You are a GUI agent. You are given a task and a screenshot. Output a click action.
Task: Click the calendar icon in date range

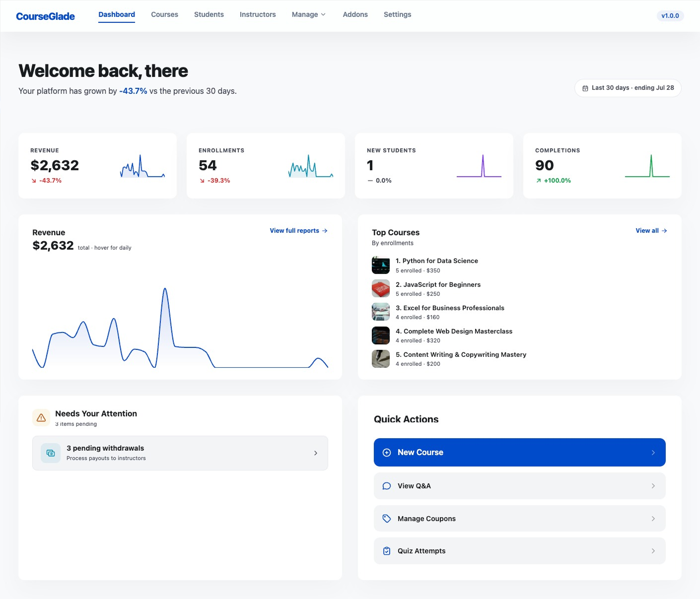(585, 88)
